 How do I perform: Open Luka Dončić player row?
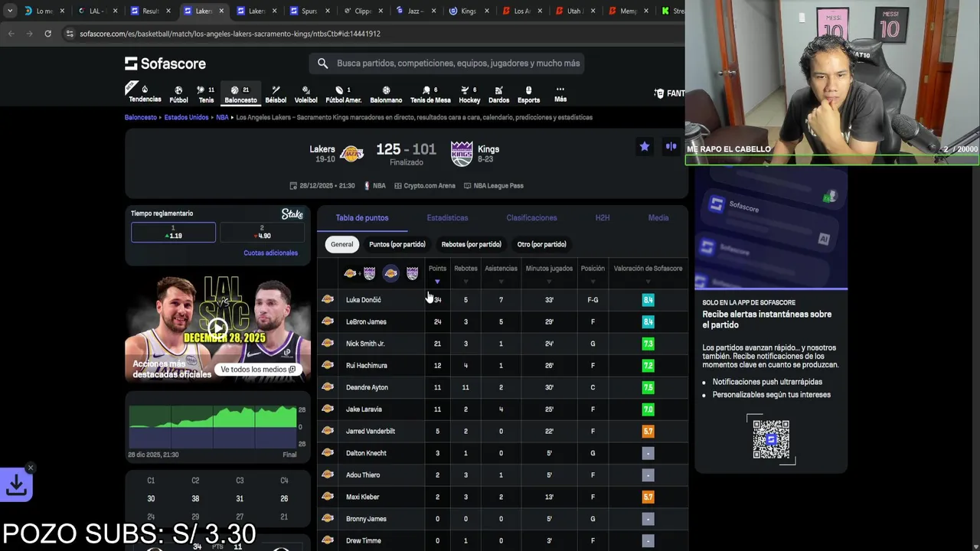[x=502, y=300]
